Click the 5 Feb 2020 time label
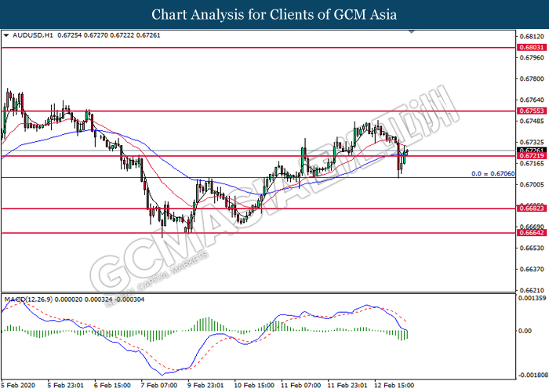 tap(18, 386)
